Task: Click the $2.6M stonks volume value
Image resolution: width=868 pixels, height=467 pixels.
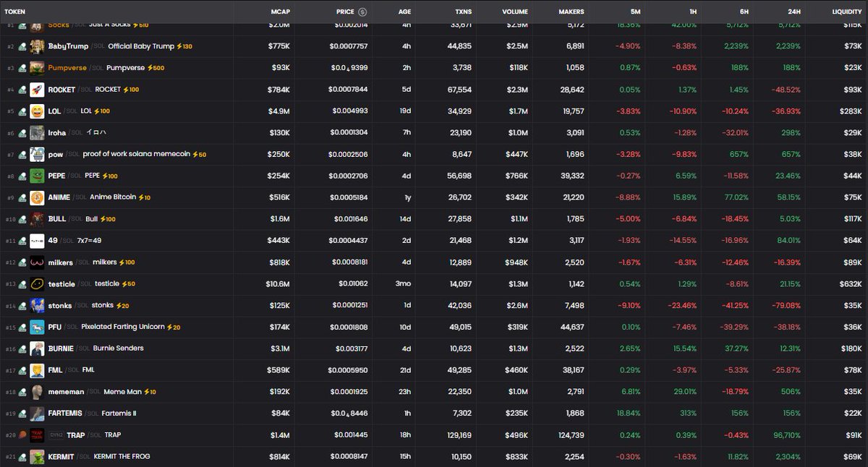Action: [x=517, y=306]
